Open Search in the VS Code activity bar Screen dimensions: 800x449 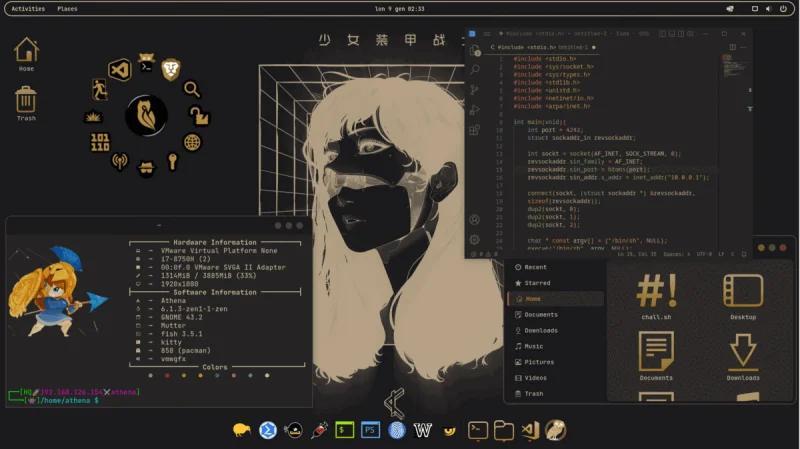[475, 69]
